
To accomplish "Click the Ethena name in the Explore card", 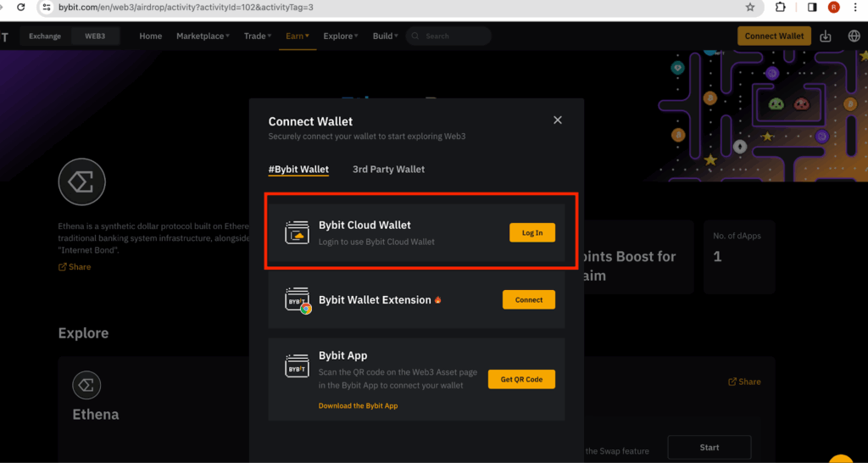I will click(96, 415).
